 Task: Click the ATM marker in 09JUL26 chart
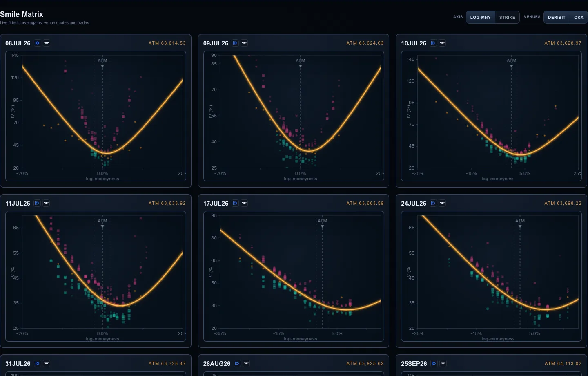(301, 62)
